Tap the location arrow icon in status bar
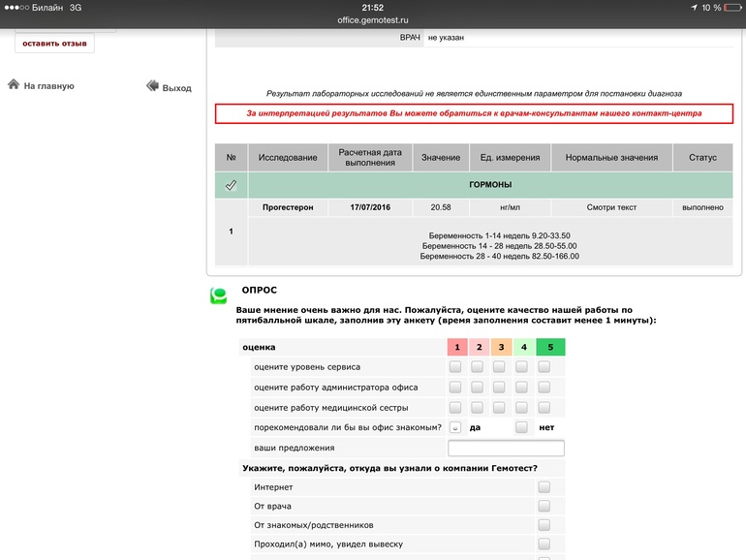This screenshot has width=746, height=560. point(694,7)
